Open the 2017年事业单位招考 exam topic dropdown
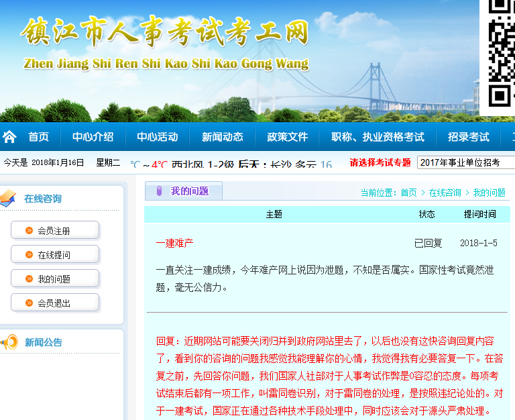This screenshot has height=420, width=515. click(x=465, y=163)
